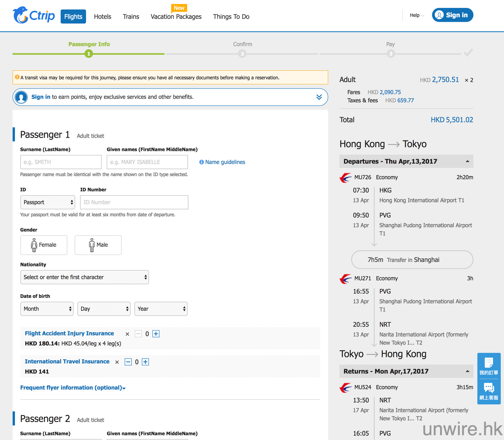Decrease International Travel Insurance quantity with minus

128,362
